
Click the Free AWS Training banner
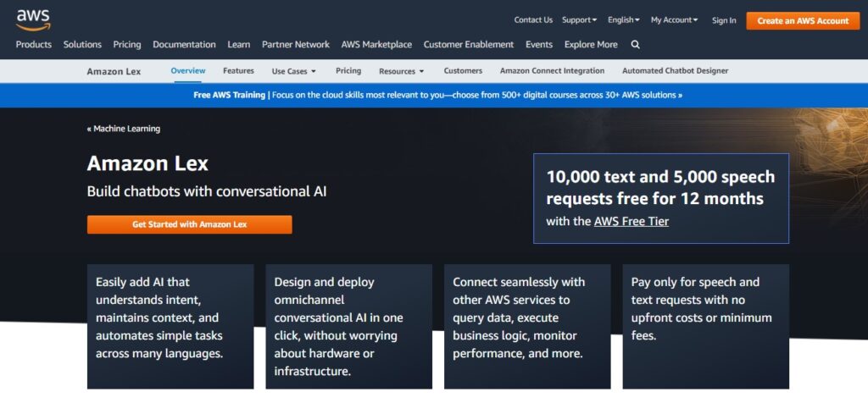tap(434, 95)
